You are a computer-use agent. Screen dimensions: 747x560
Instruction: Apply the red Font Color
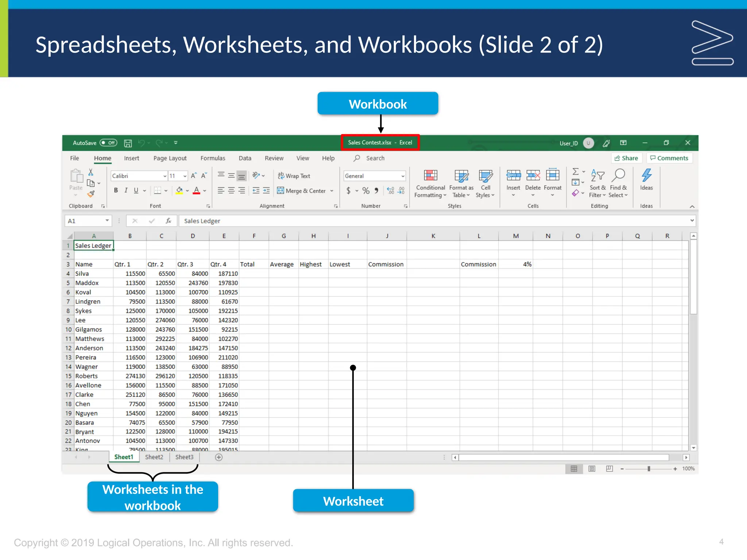pos(197,190)
